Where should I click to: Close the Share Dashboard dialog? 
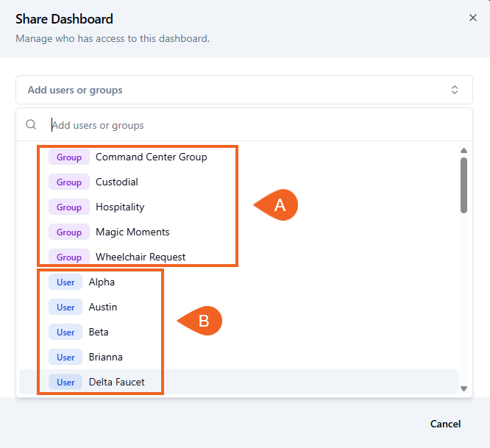(473, 18)
